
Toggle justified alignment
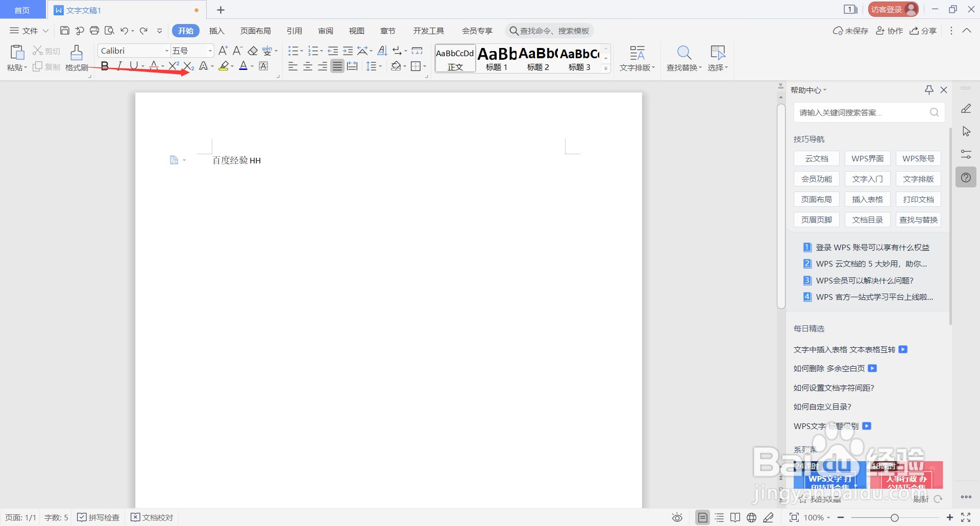[337, 66]
